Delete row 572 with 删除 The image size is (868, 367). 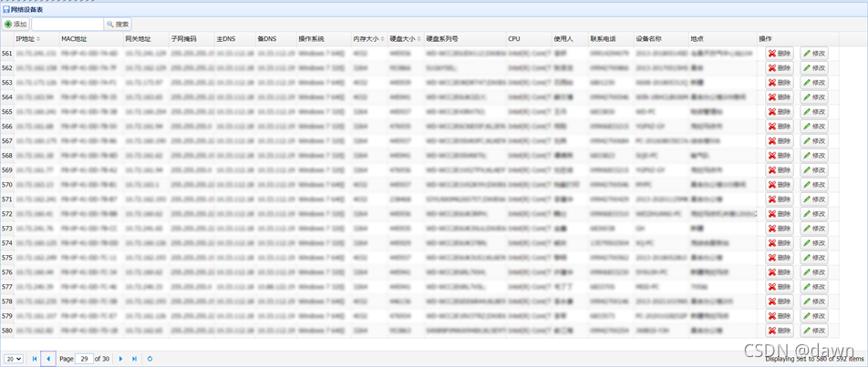(780, 213)
